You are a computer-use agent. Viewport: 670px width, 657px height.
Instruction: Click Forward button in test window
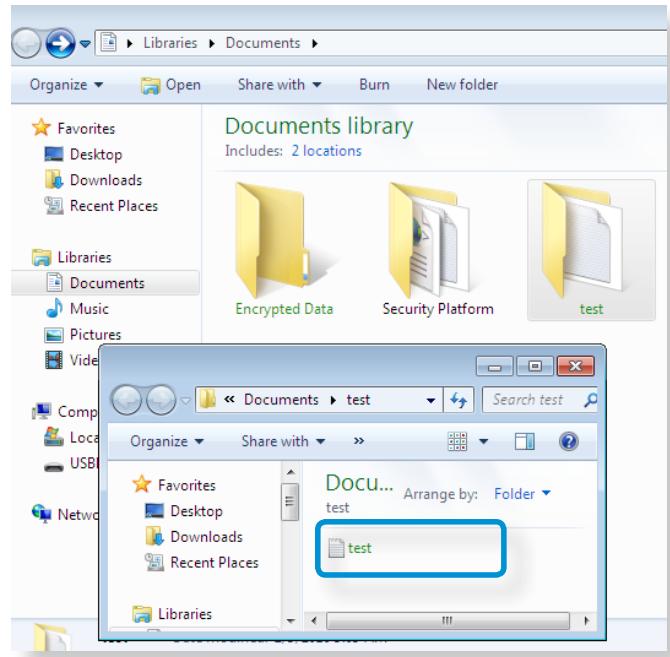pos(161,400)
